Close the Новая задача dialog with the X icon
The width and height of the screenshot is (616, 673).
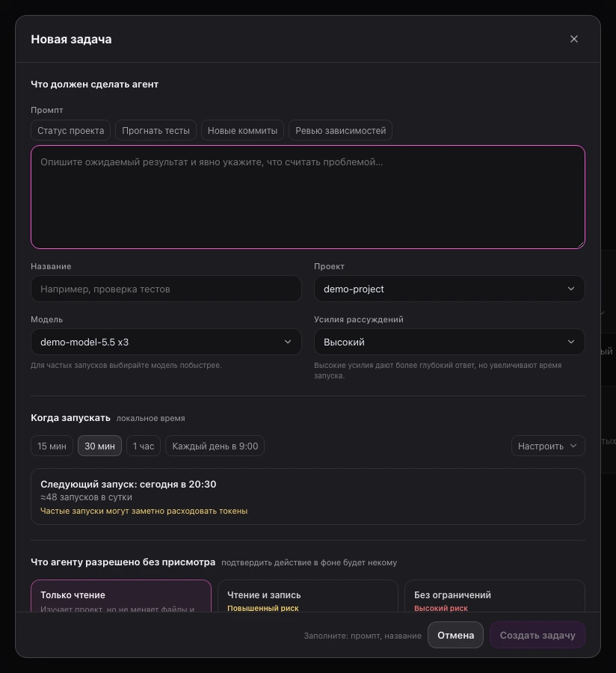click(x=573, y=39)
